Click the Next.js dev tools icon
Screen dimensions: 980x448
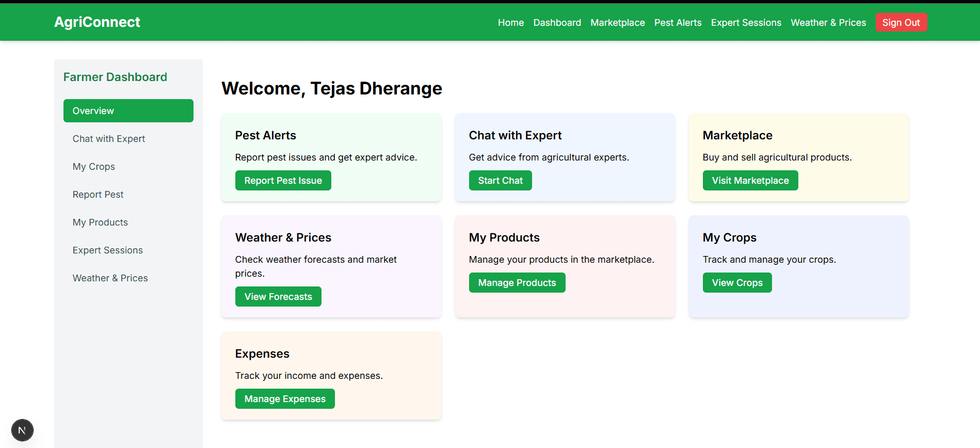point(22,430)
